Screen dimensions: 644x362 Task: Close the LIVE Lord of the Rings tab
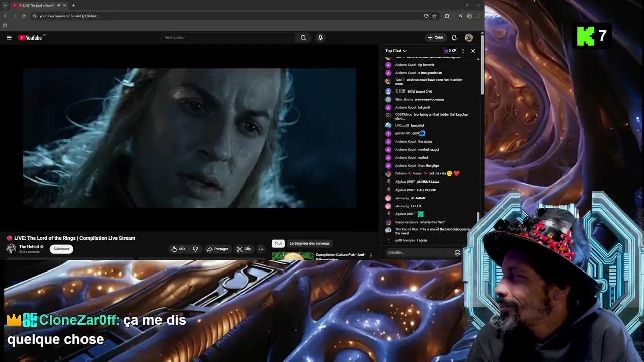coord(64,5)
